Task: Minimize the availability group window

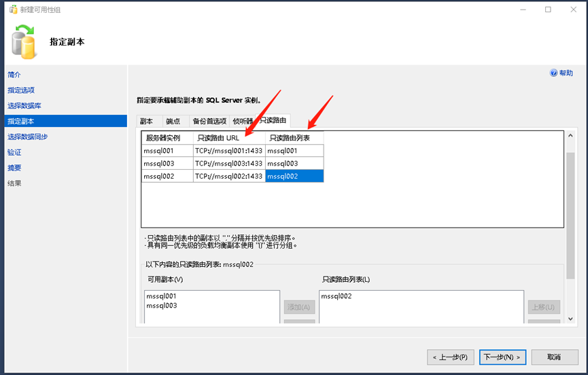Action: click(523, 10)
